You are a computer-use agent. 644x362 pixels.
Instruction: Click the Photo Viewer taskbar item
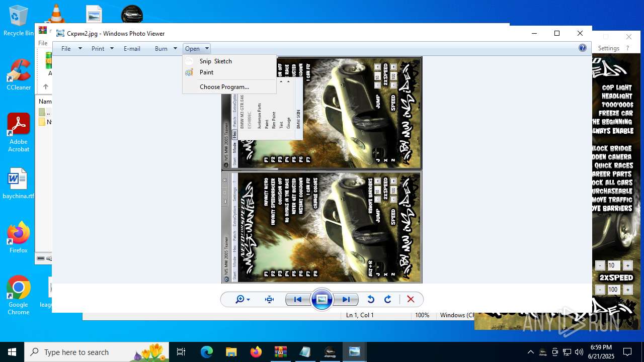(x=354, y=352)
